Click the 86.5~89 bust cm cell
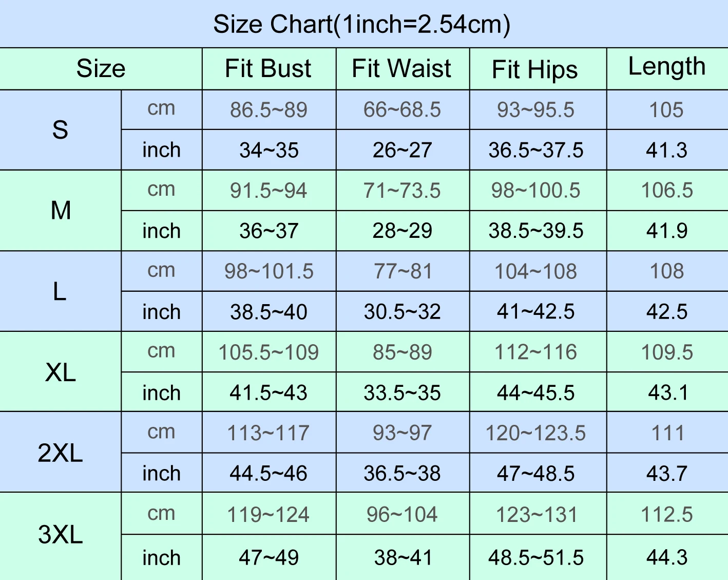The height and width of the screenshot is (580, 728). (269, 110)
